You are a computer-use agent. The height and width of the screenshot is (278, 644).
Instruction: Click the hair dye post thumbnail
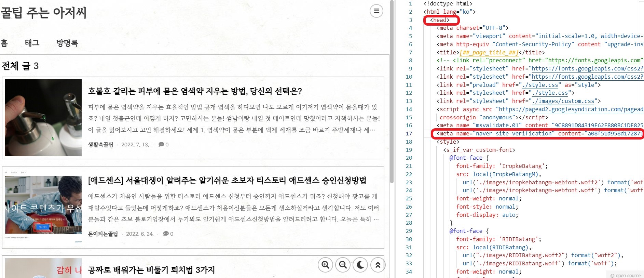43,118
